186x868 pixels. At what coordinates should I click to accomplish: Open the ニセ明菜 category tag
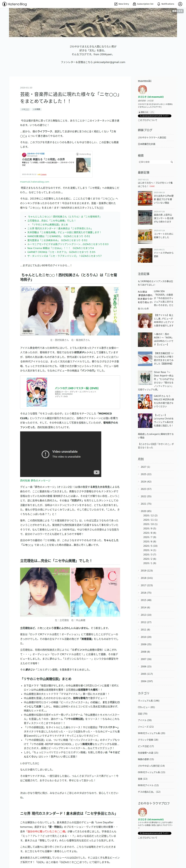[x=37, y=110]
